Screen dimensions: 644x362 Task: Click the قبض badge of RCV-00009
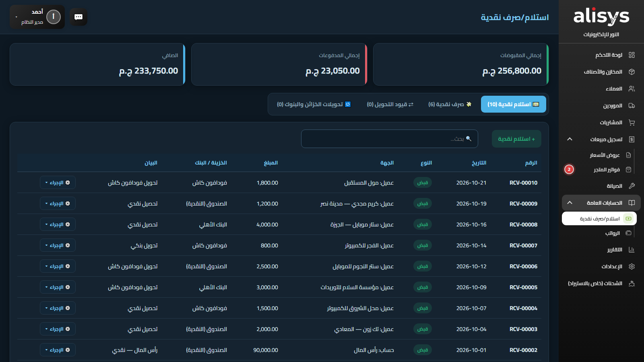coord(423,204)
